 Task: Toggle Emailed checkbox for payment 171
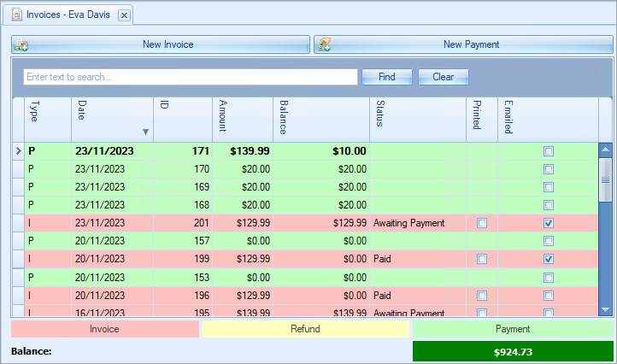(549, 151)
